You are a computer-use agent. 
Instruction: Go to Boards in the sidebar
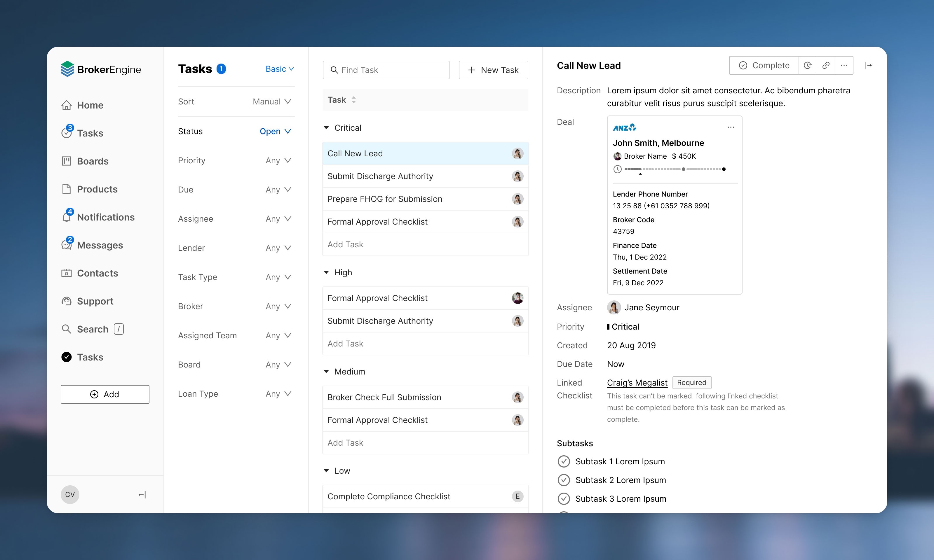coord(93,161)
